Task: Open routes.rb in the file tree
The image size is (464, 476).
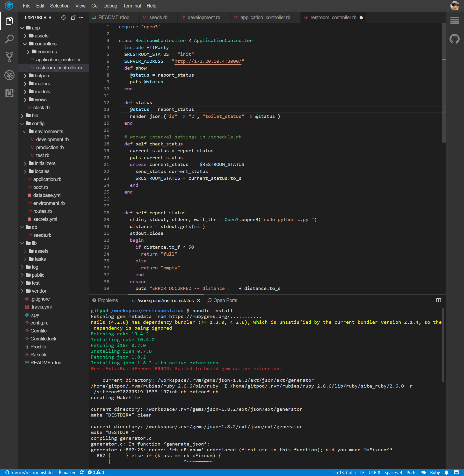Action: pyautogui.click(x=42, y=211)
